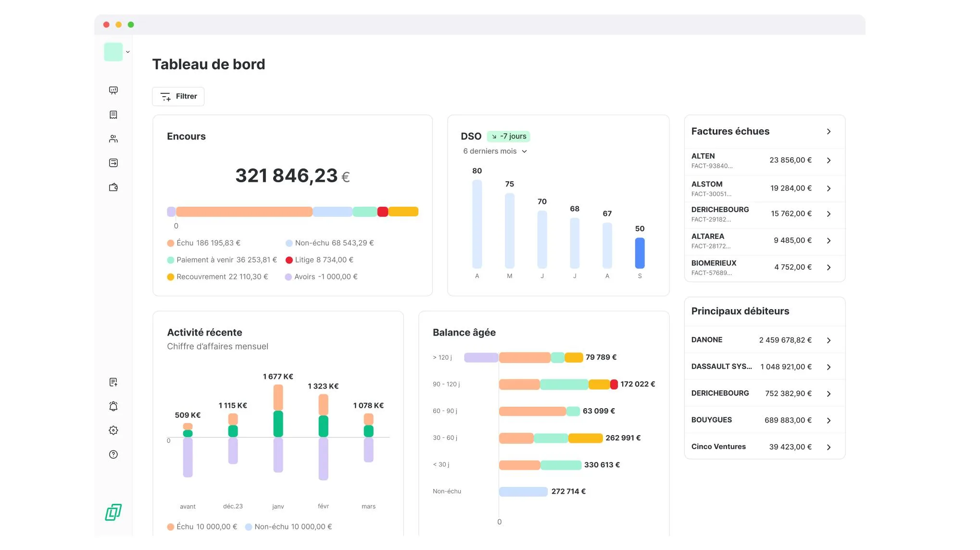Open the customers people icon in sidebar
The height and width of the screenshot is (550, 980).
113,139
